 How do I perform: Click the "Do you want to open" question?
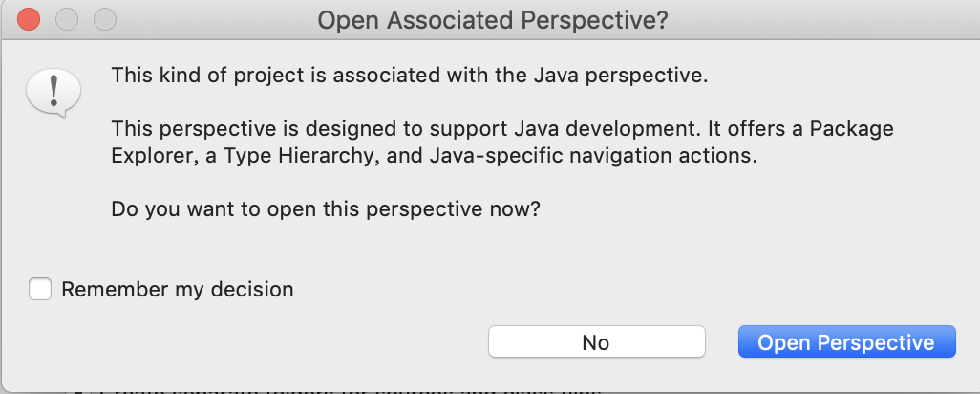coord(326,208)
